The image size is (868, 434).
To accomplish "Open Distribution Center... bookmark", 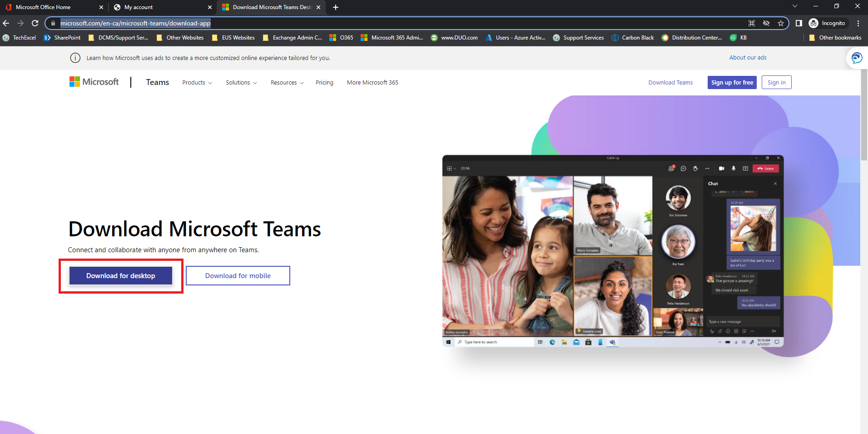I will coord(692,38).
